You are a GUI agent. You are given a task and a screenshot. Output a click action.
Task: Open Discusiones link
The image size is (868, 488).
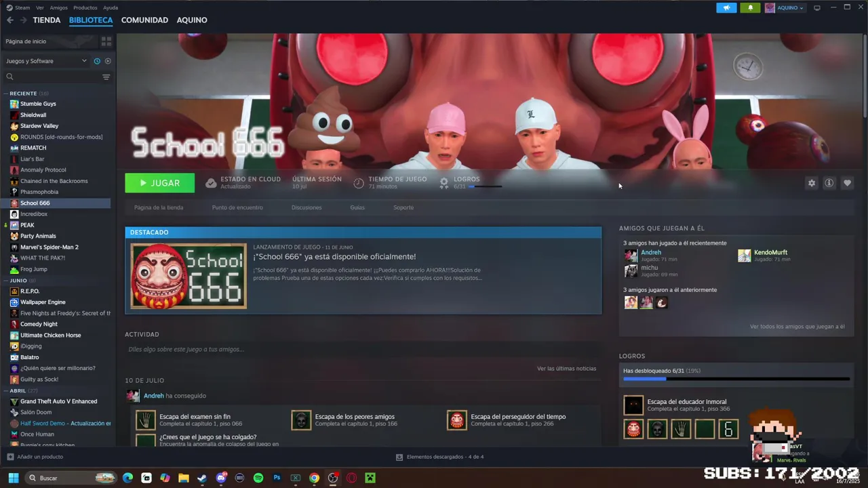point(307,207)
